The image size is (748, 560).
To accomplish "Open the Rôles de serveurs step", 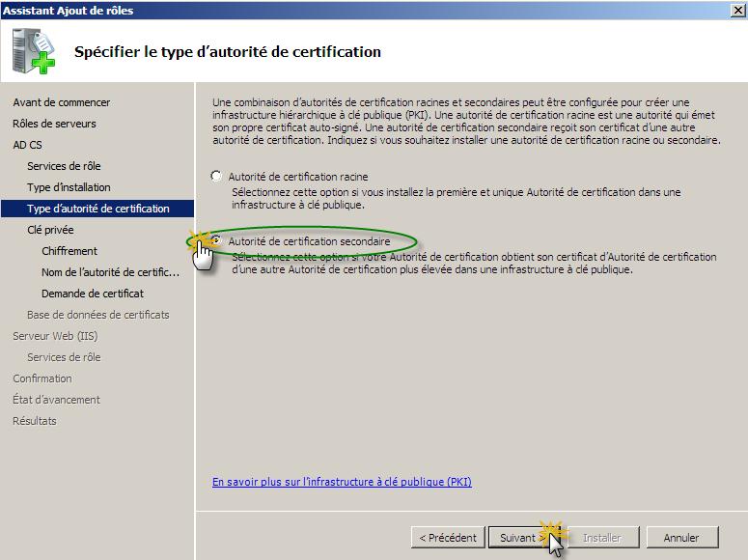I will pos(54,124).
